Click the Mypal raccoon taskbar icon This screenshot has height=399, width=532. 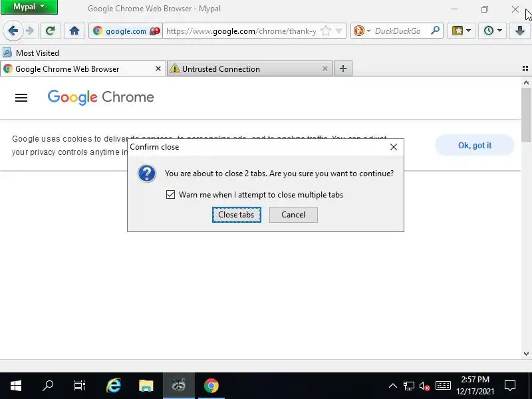pyautogui.click(x=179, y=386)
